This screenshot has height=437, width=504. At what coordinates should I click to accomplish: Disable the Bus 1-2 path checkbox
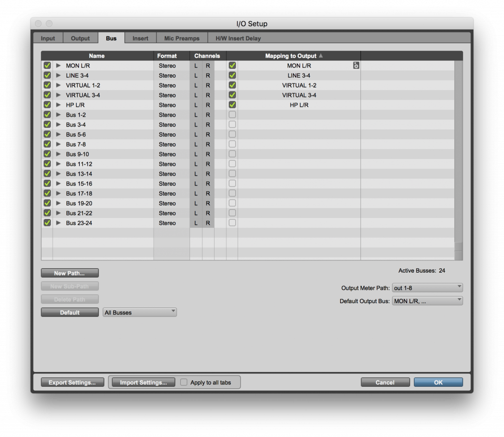click(x=47, y=115)
